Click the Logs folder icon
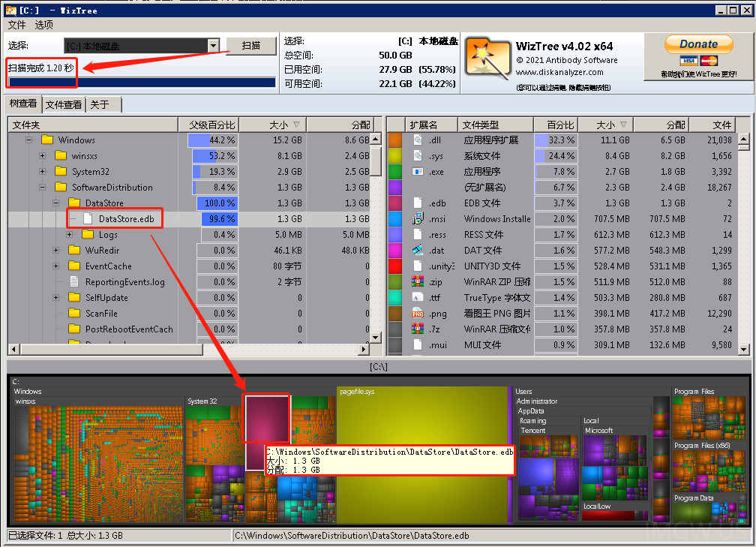The image size is (756, 547). [88, 234]
